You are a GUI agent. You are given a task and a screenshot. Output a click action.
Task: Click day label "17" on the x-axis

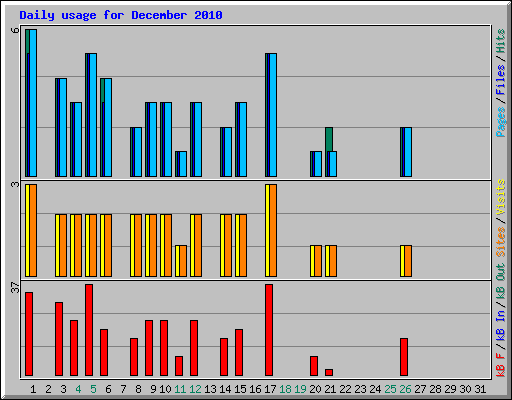coord(270,389)
